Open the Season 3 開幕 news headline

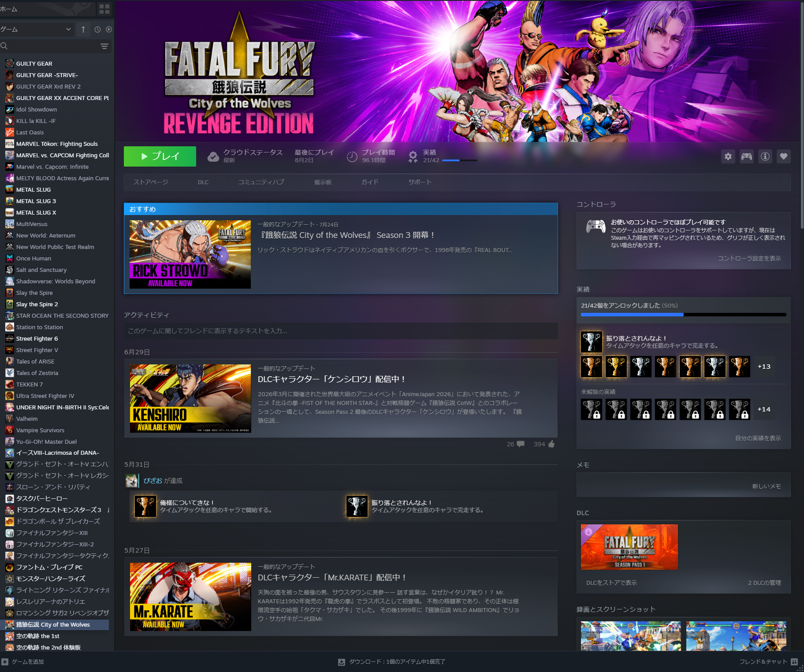[347, 235]
